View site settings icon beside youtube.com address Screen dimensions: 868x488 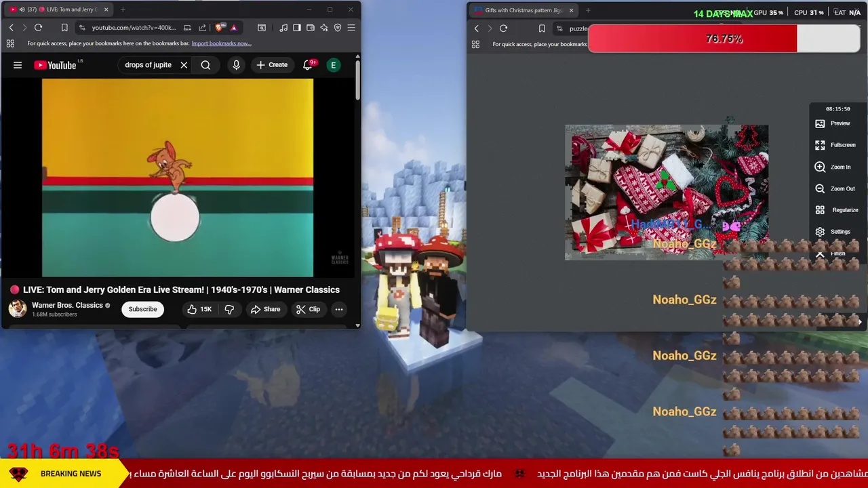point(82,28)
